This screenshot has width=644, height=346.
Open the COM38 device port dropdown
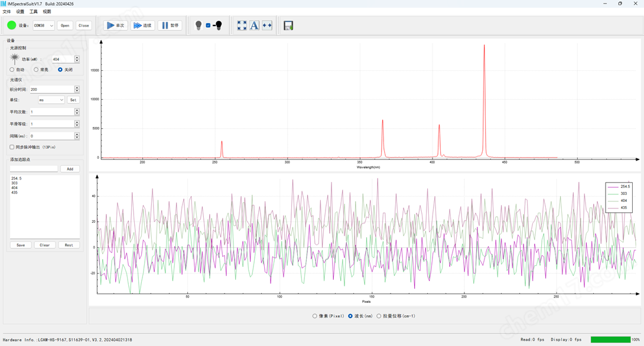point(43,25)
